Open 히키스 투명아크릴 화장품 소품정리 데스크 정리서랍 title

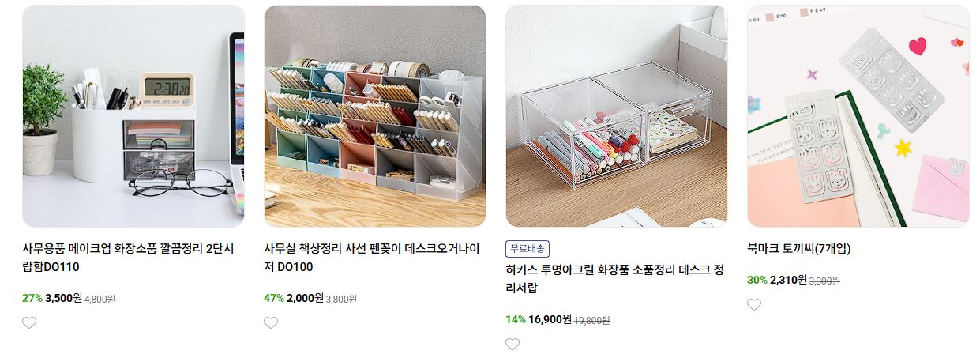[x=614, y=279]
